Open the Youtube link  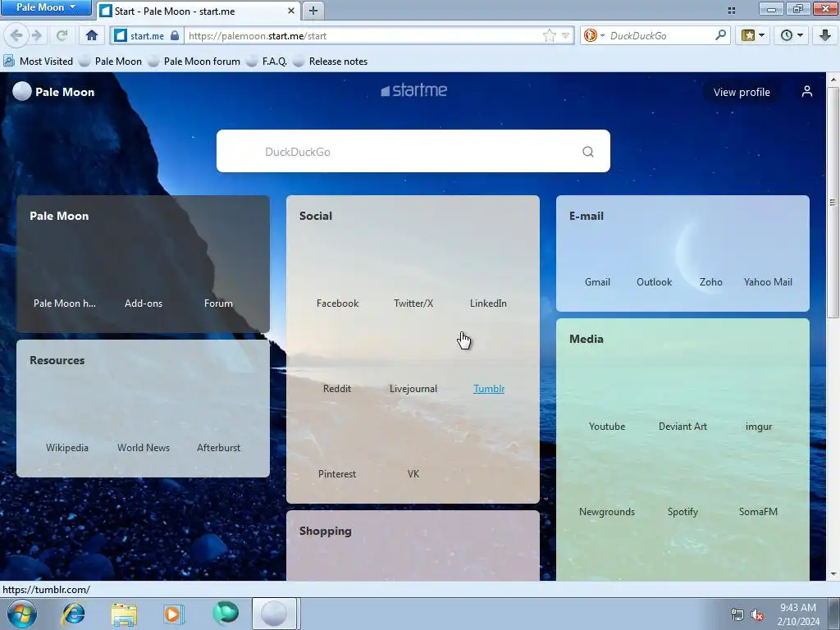tap(607, 426)
